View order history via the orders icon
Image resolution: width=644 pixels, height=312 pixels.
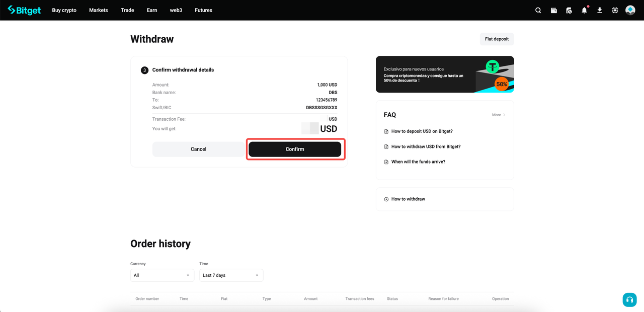coord(569,10)
